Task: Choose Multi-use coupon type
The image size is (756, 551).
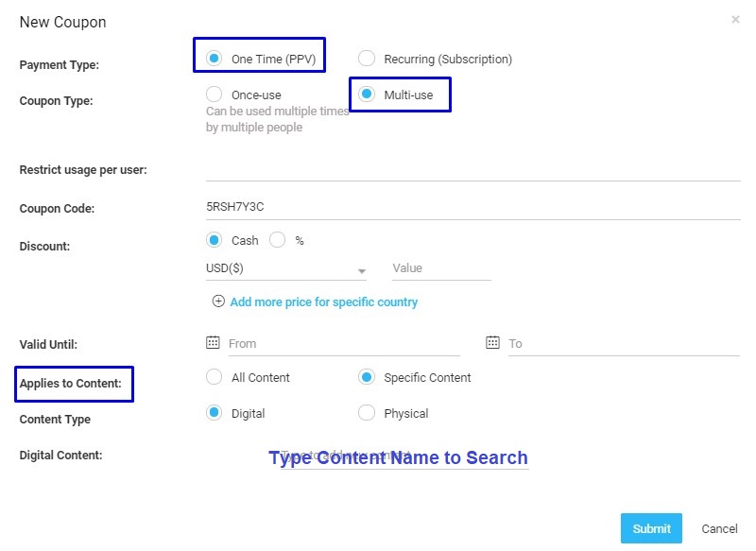Action: point(367,95)
